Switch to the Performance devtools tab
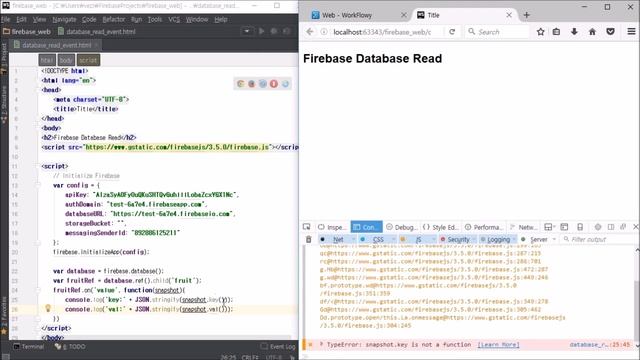This screenshot has height=360, width=640. 483,227
